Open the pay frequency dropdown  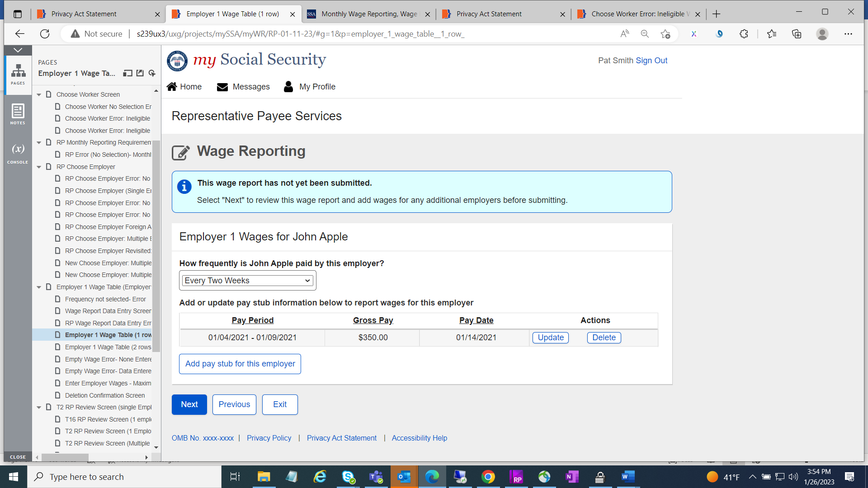tap(248, 281)
